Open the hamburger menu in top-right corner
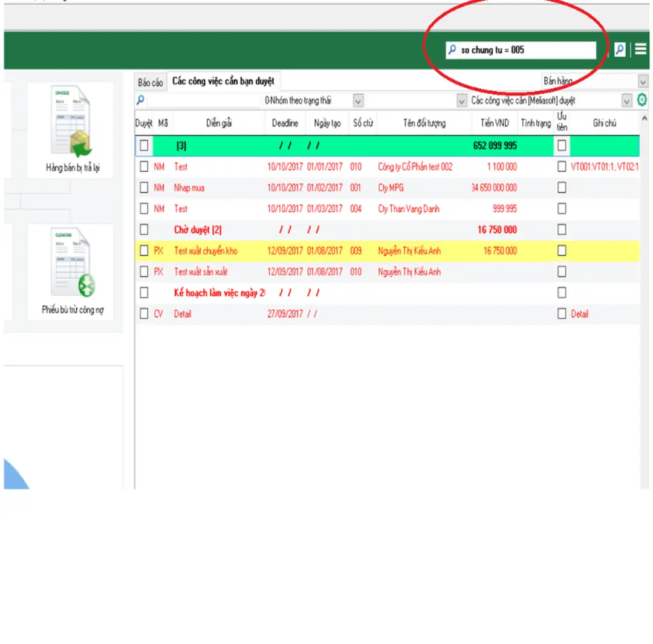The width and height of the screenshot is (653, 644). (x=640, y=50)
